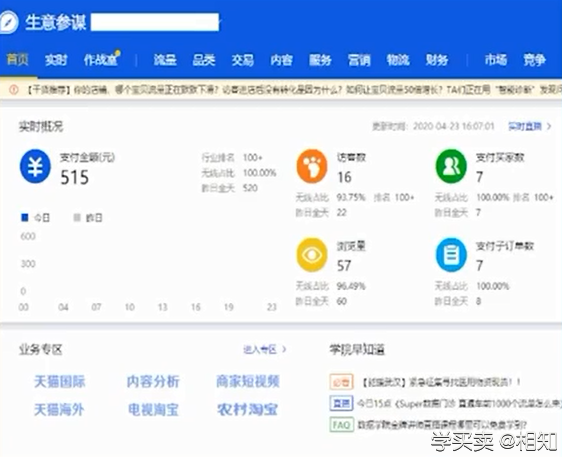Open the 实时直播 link
Image resolution: width=562 pixels, height=457 pixels.
pyautogui.click(x=525, y=126)
